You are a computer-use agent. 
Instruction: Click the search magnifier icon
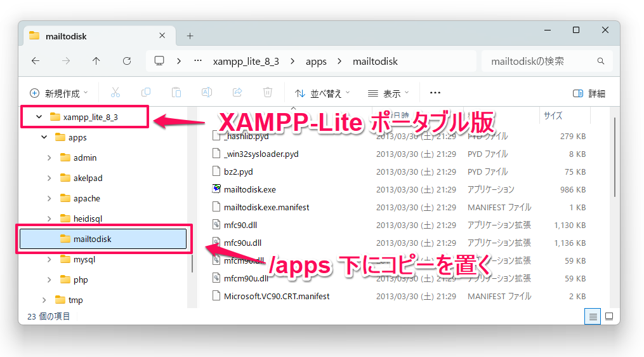(601, 61)
